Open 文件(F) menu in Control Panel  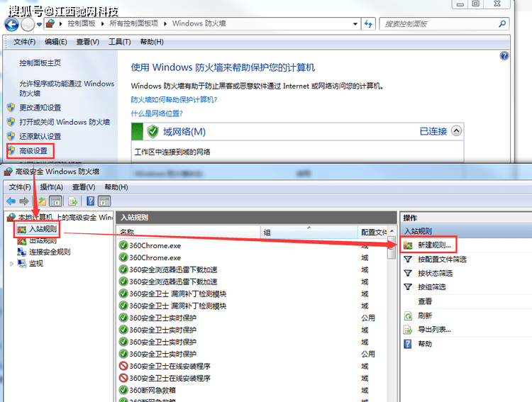point(24,42)
